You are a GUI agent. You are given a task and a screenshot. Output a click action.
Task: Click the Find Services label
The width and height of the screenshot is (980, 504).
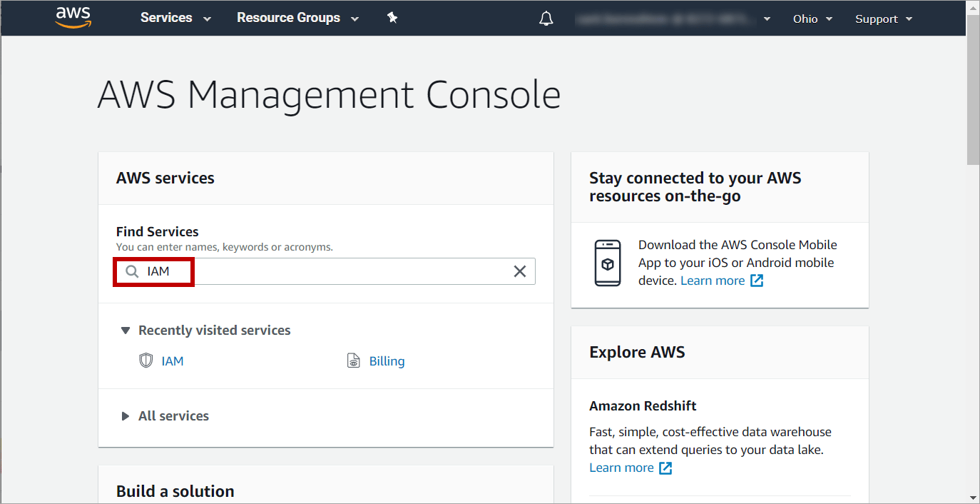click(158, 231)
